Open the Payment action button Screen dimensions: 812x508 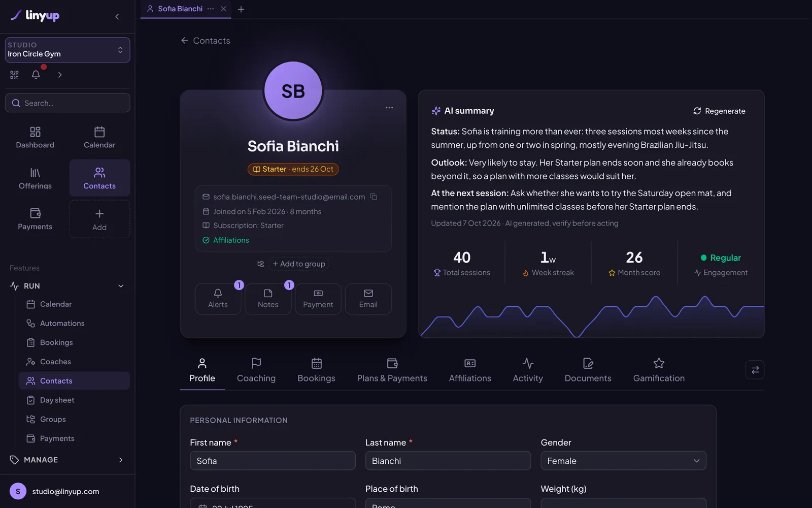(318, 299)
